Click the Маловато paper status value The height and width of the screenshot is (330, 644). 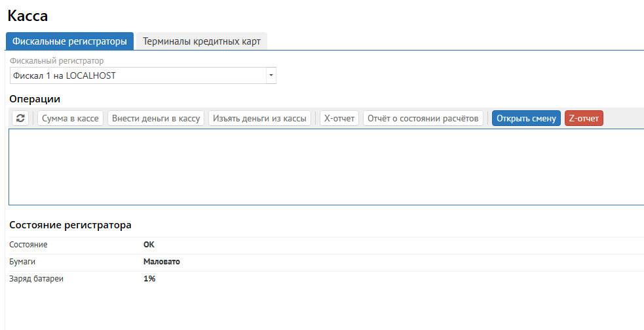(x=162, y=262)
